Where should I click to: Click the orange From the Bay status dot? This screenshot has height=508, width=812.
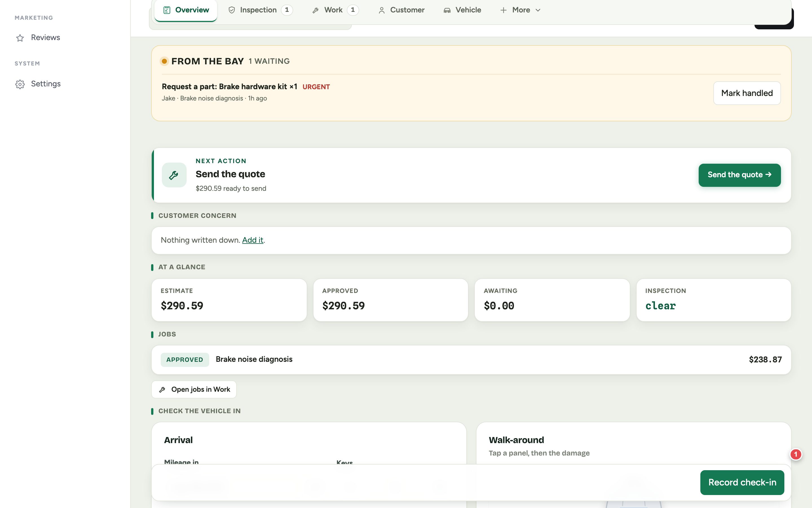[164, 61]
